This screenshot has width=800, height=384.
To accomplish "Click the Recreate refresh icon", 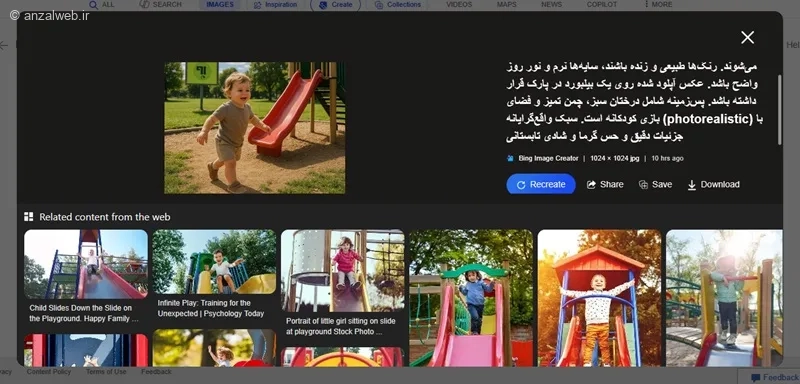I will pyautogui.click(x=521, y=185).
